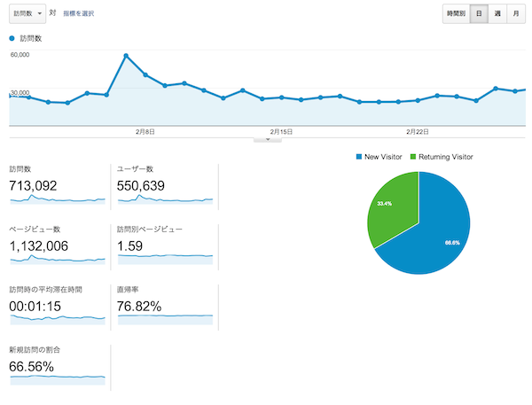532x405 pixels.
Task: Click the 直帰率 sparkline under 76.82%
Action: click(x=165, y=318)
